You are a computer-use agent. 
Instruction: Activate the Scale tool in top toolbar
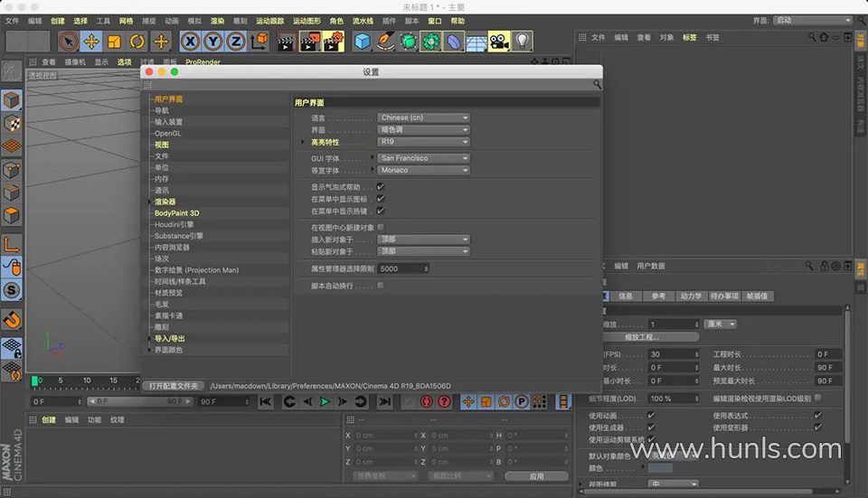[x=114, y=41]
